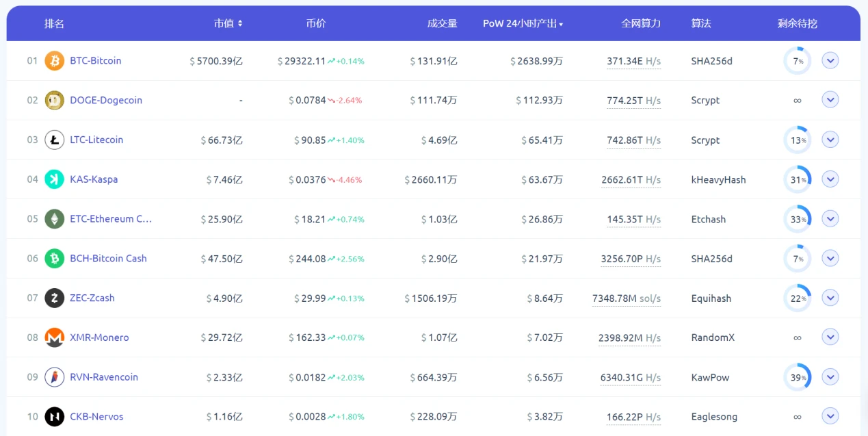Click the Litecoin logo icon
The height and width of the screenshot is (436, 868).
54,140
